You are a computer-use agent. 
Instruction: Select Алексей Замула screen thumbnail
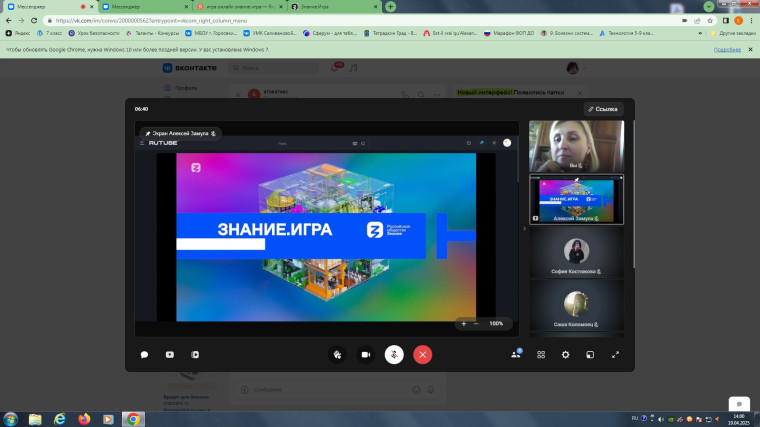576,199
